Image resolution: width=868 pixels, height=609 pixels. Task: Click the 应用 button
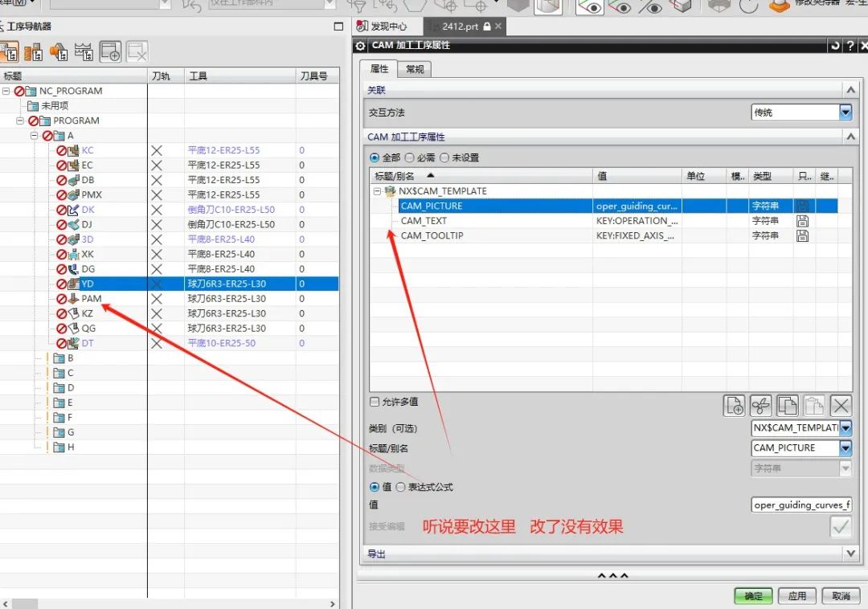pos(797,595)
